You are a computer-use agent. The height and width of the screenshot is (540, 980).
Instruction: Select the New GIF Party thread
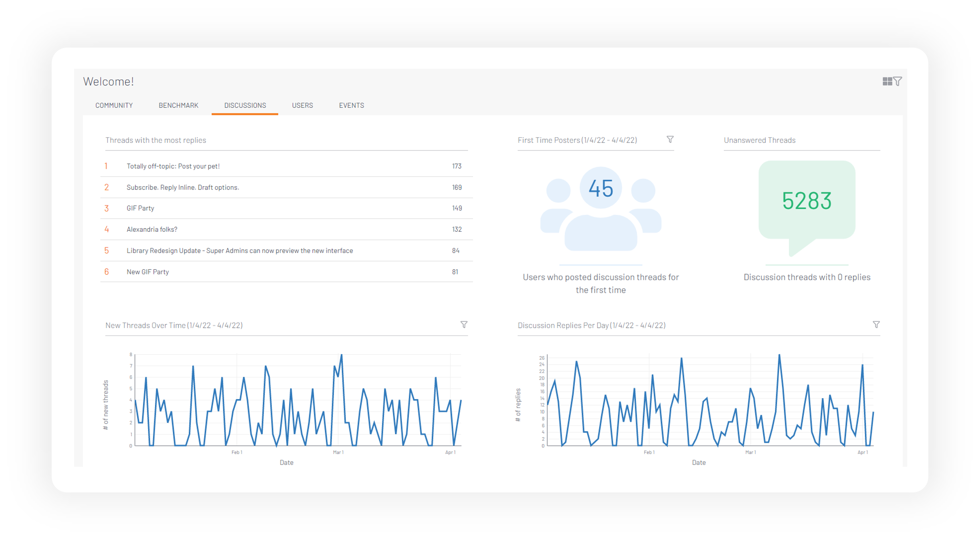[x=148, y=272]
